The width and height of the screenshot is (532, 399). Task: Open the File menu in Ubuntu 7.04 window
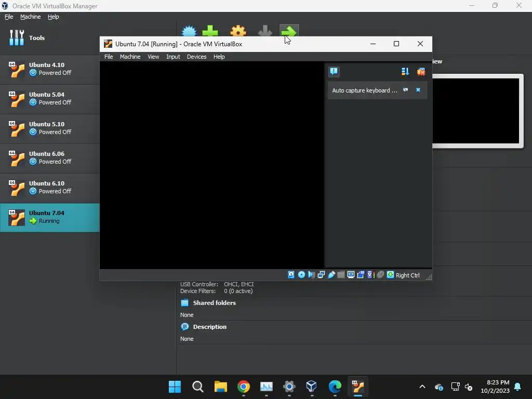(x=109, y=57)
